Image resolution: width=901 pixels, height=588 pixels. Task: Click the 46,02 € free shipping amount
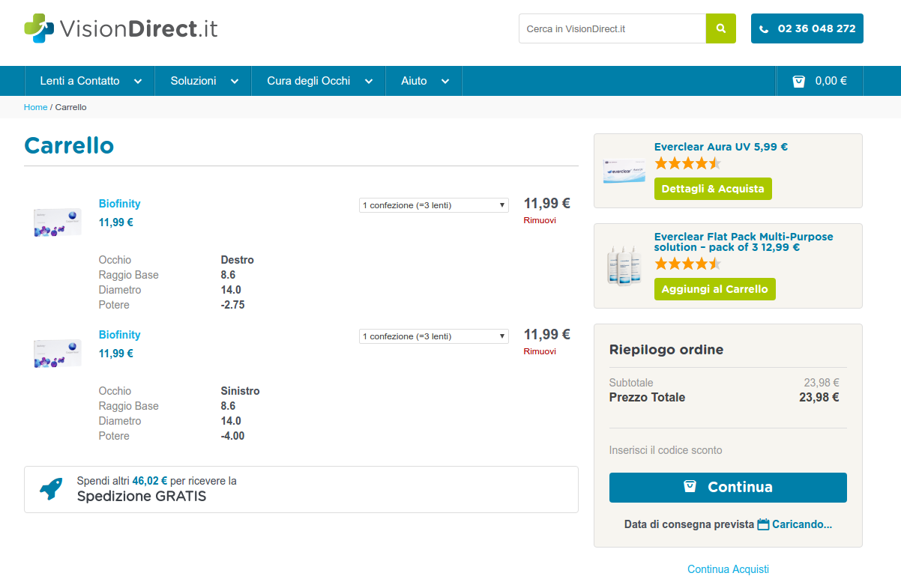point(150,481)
